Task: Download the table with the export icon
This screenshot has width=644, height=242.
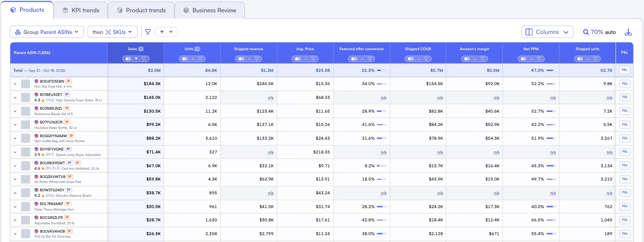Action: (x=628, y=32)
